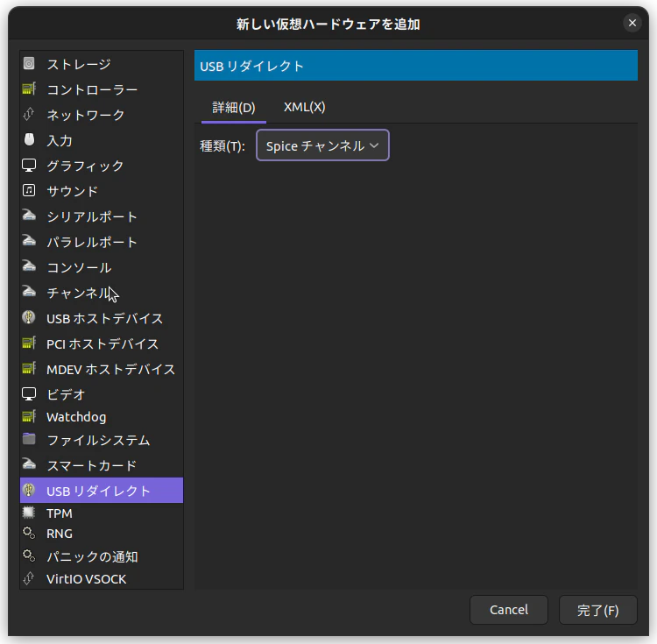Image resolution: width=657 pixels, height=644 pixels.
Task: Select the グラフィック monitor icon
Action: pos(29,165)
